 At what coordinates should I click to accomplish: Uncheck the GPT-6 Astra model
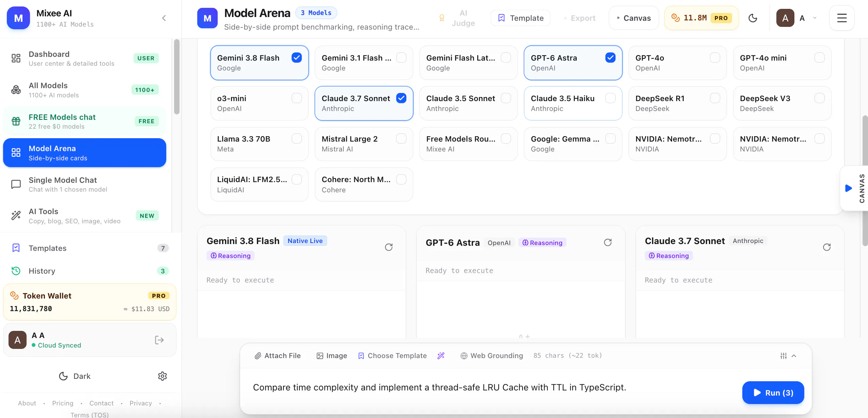[x=610, y=58]
